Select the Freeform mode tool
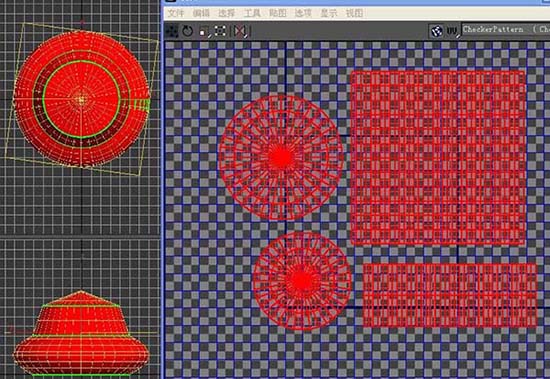Image resolution: width=550 pixels, height=379 pixels. pos(220,31)
